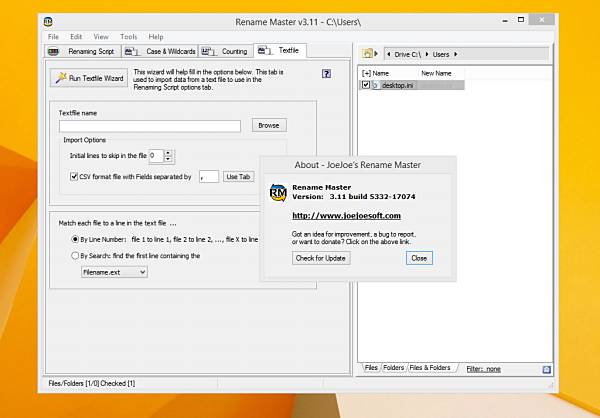Select the By Line Number radio button
600x418 pixels.
[x=75, y=240]
